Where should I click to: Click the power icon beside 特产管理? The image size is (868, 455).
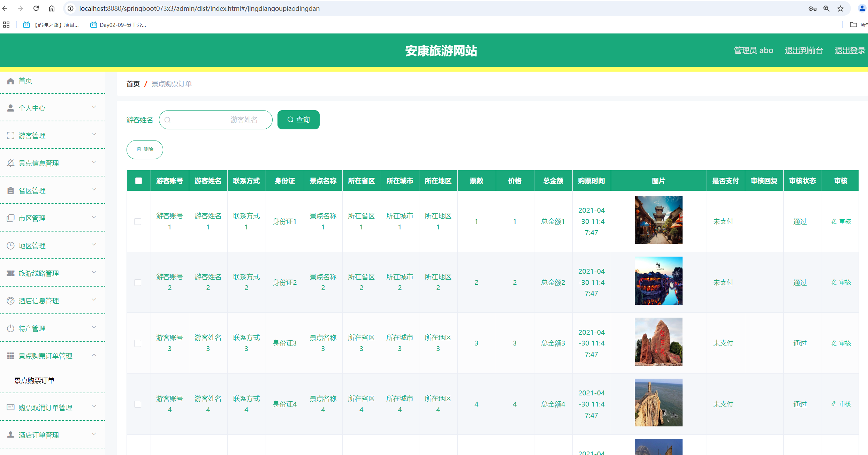(x=10, y=328)
